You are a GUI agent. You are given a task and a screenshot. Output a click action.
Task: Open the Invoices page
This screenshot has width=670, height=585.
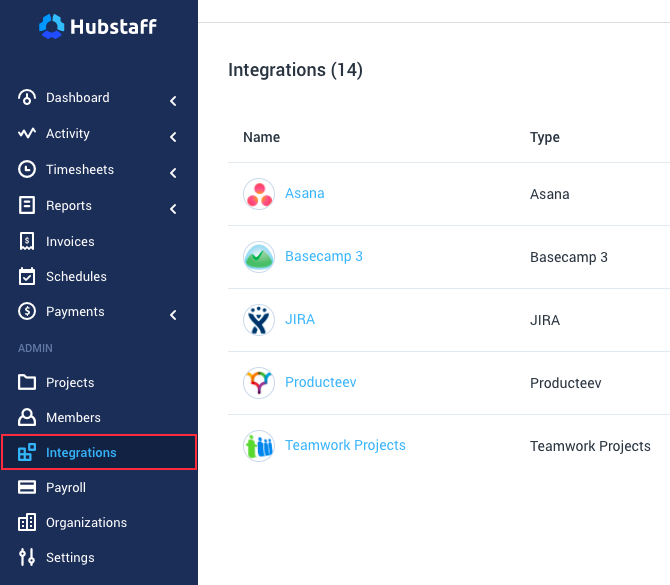tap(70, 241)
